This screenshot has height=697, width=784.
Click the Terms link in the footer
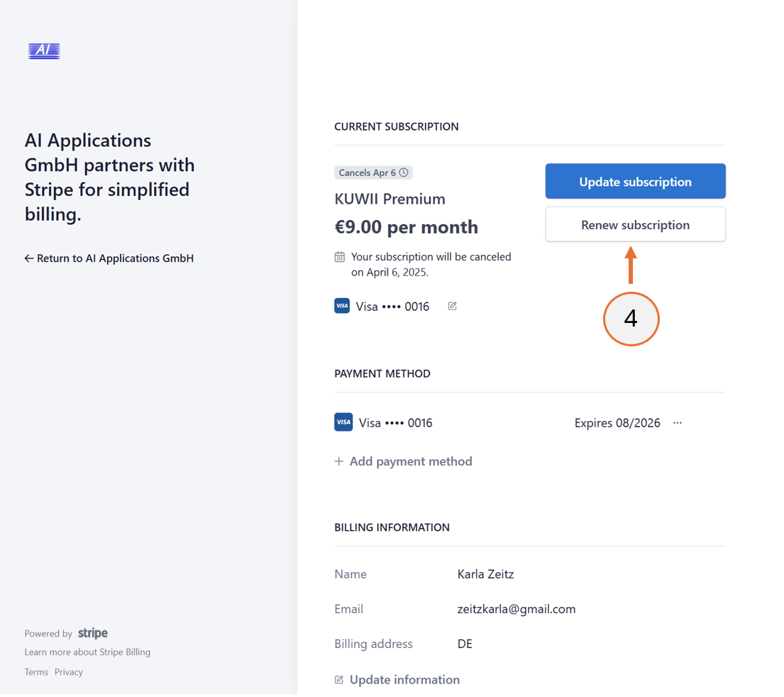coord(35,671)
